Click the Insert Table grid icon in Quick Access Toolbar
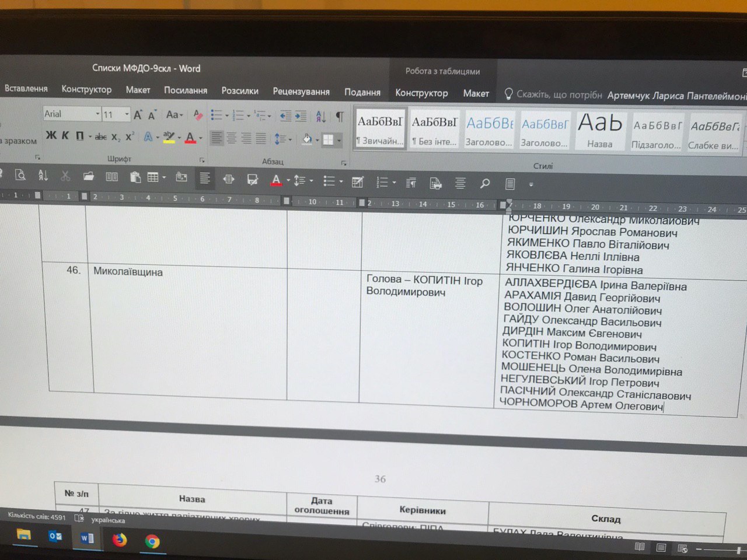This screenshot has height=560, width=747. (x=153, y=177)
